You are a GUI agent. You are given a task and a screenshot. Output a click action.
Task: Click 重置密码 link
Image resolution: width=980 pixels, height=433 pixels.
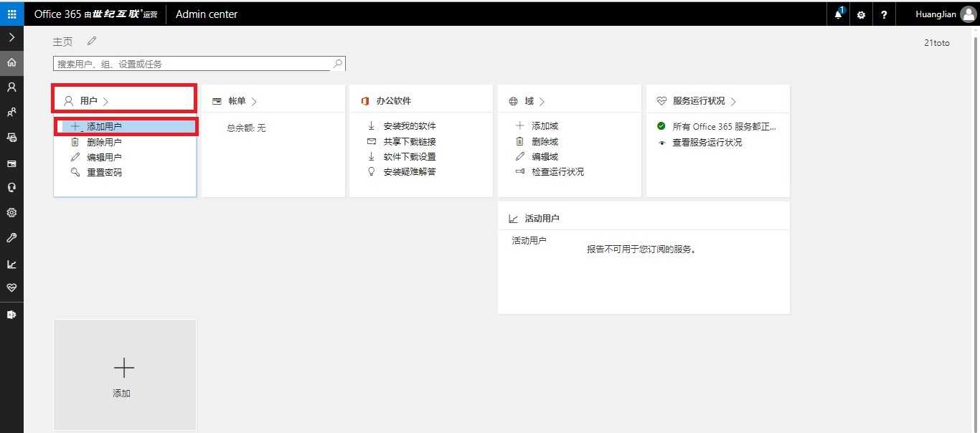click(x=104, y=172)
